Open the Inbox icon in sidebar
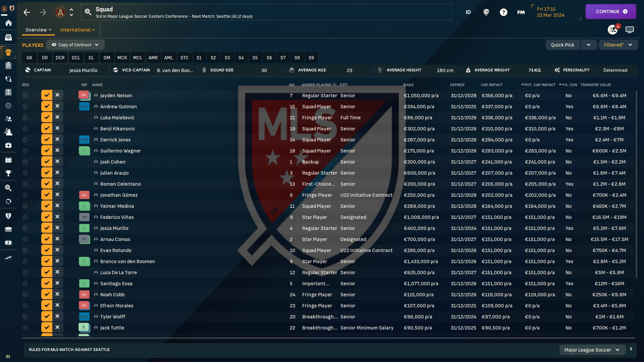 (x=8, y=37)
